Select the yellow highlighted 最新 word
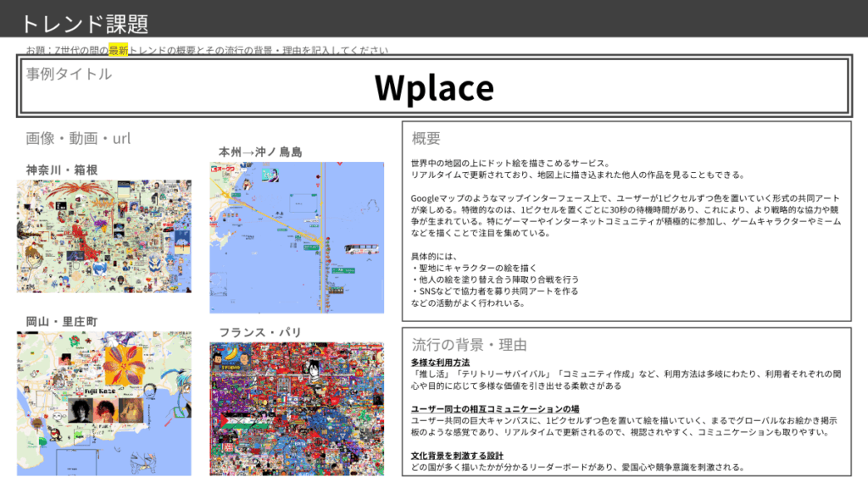Screen dimensions: 868x488 click(118, 50)
